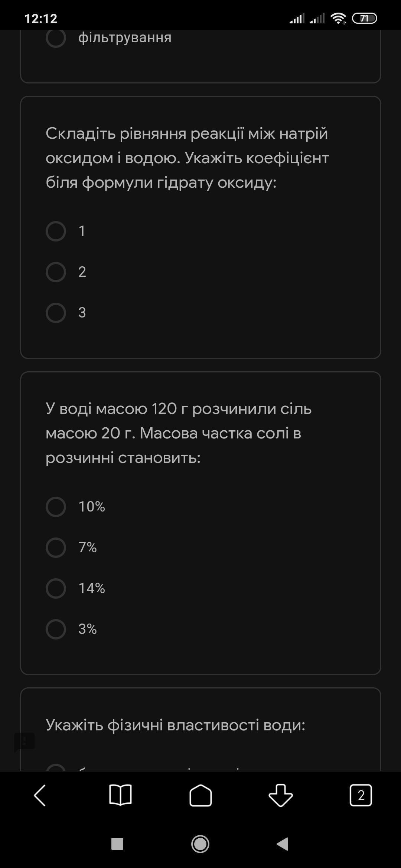Select the фільтрування radio option
This screenshot has width=401, height=868.
(x=56, y=37)
